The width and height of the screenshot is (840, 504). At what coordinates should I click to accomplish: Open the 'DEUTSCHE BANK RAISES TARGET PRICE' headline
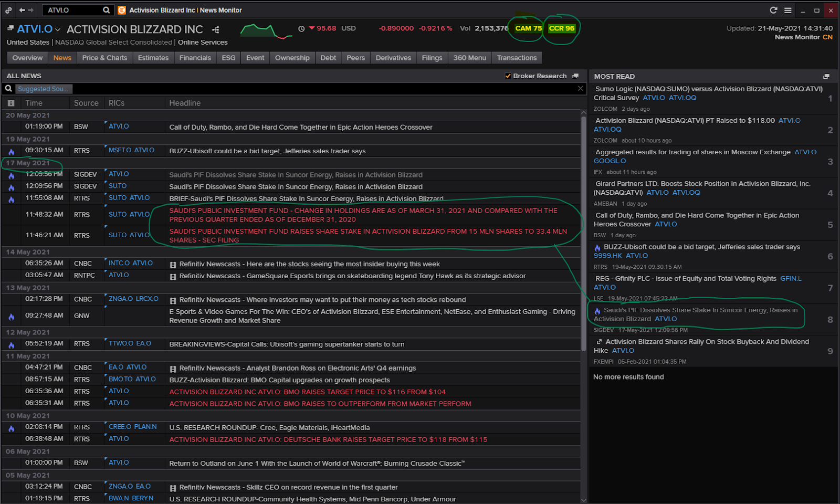328,440
